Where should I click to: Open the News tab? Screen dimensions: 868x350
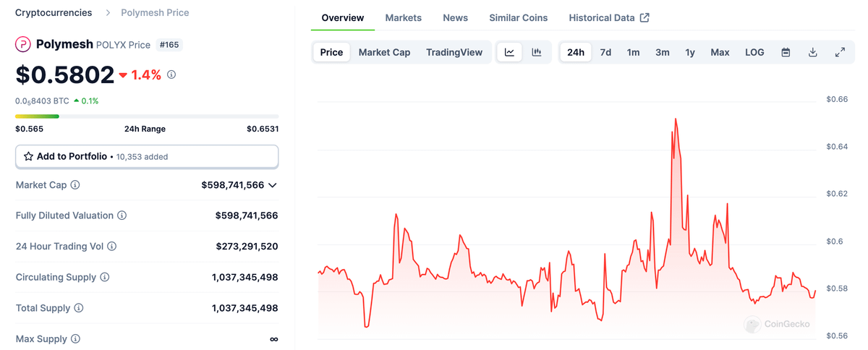456,17
